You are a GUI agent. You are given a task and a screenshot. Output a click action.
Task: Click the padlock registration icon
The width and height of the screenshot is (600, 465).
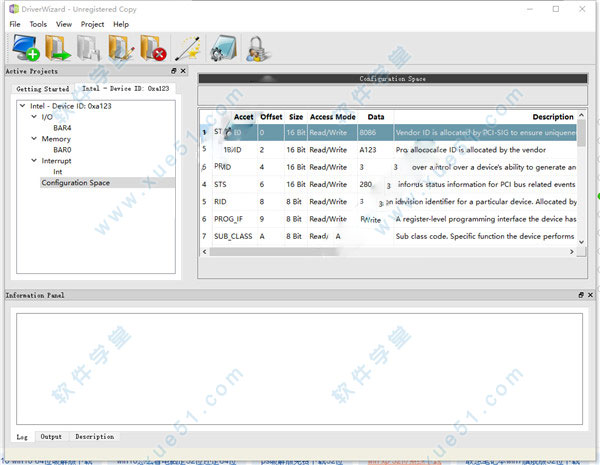254,48
